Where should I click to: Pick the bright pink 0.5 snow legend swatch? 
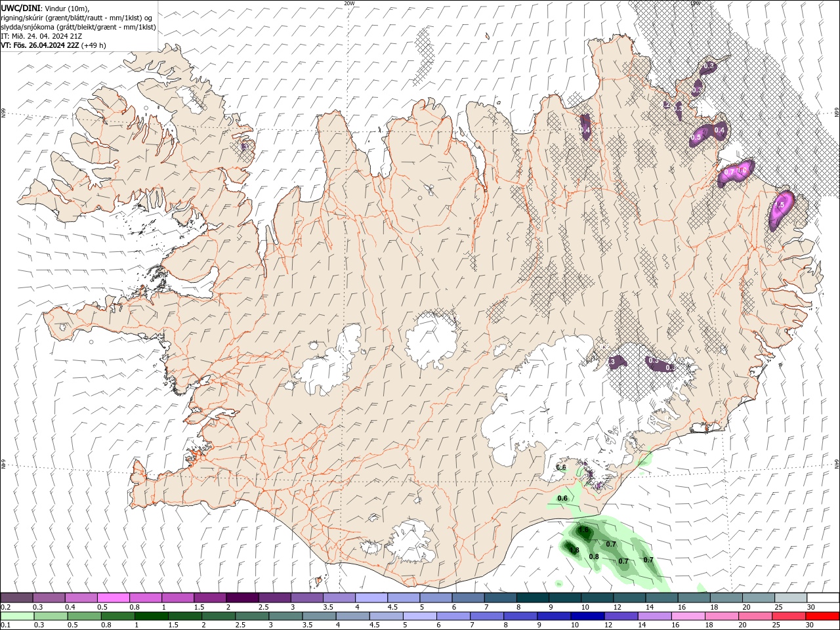[113, 598]
